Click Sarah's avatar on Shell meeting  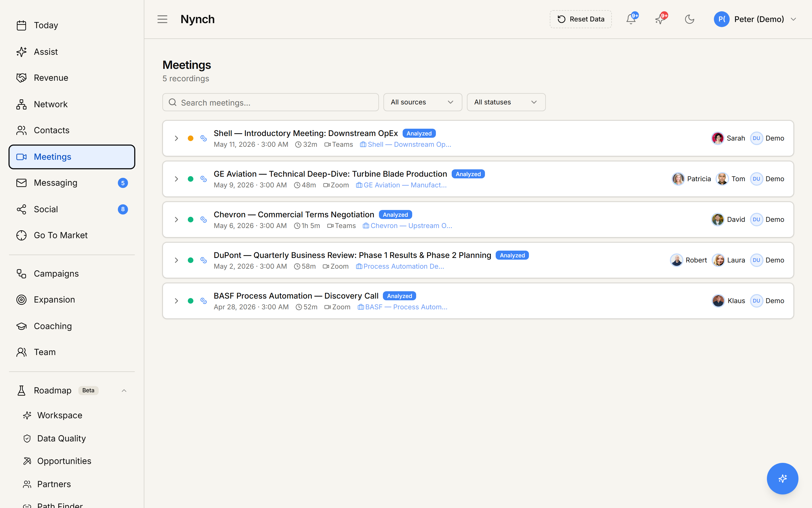click(x=718, y=138)
